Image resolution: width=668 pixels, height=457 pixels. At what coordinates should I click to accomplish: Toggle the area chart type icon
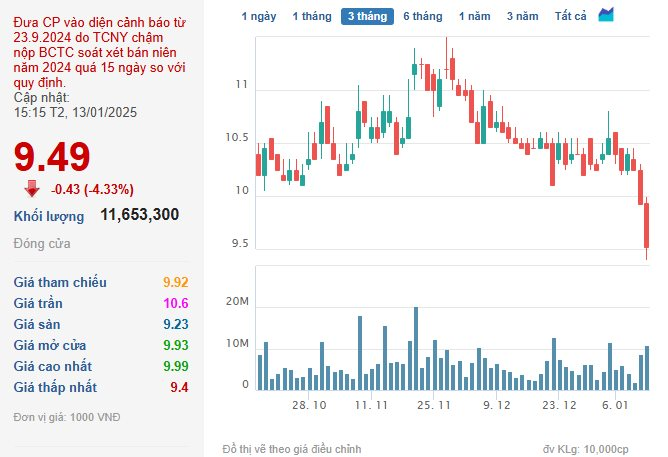tap(606, 15)
